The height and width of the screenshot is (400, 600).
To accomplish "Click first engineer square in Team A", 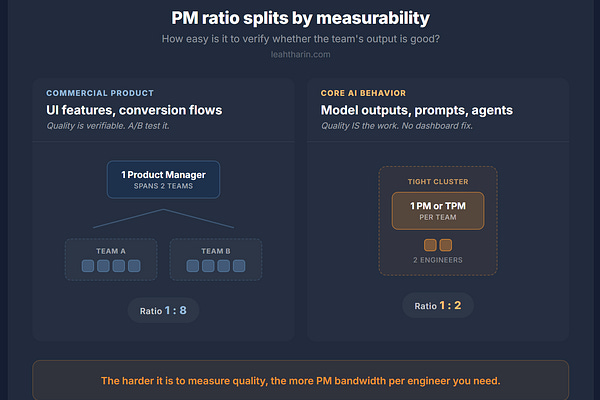I will pos(88,266).
